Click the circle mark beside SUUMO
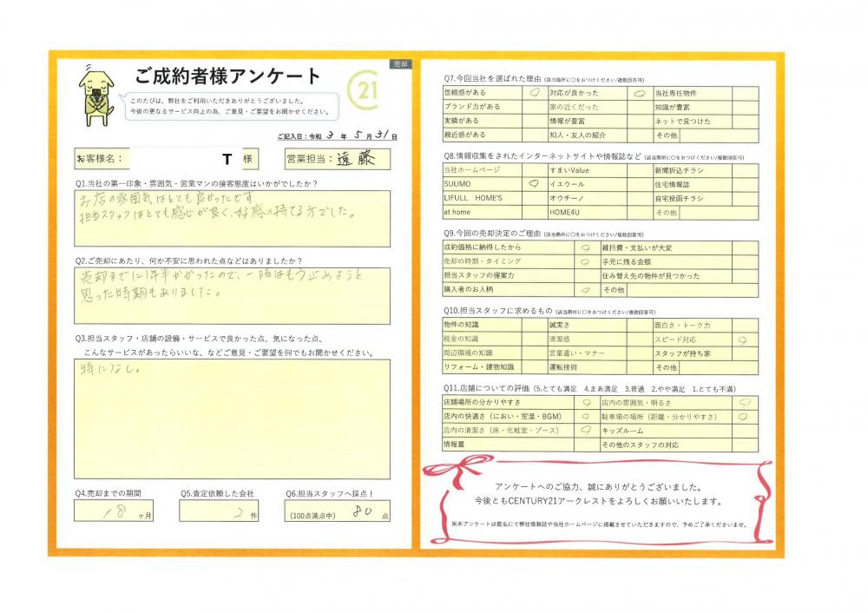The image size is (868, 613). click(534, 184)
